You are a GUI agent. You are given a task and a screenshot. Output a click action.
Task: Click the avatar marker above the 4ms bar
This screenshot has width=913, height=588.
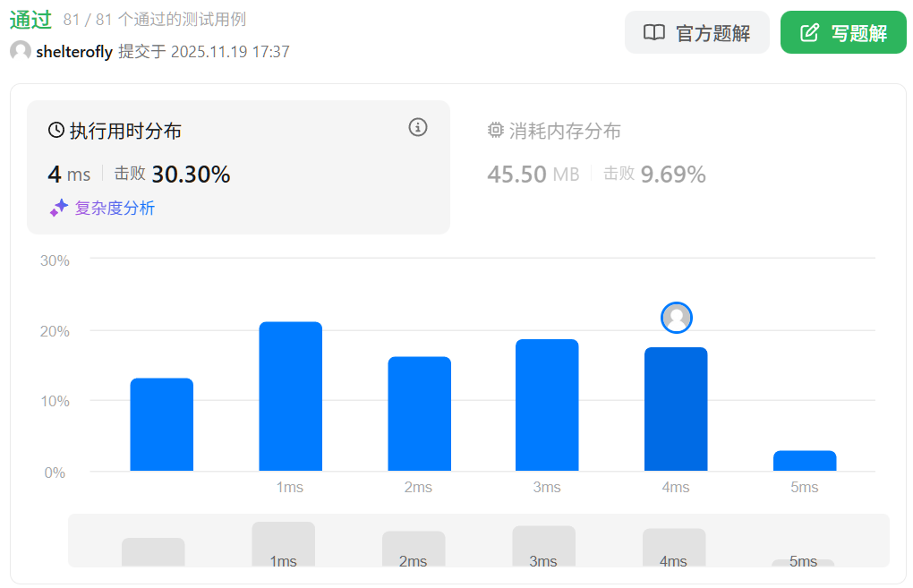tap(676, 317)
